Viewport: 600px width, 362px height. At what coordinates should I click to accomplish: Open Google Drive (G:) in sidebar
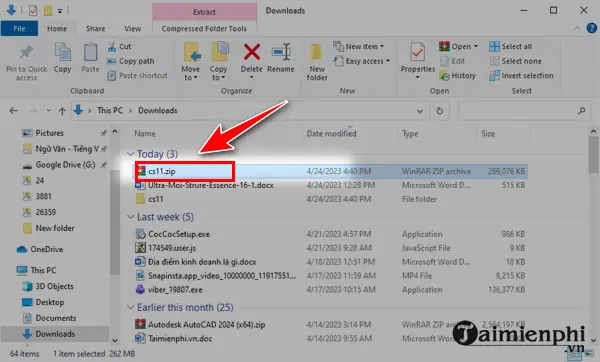tap(65, 165)
